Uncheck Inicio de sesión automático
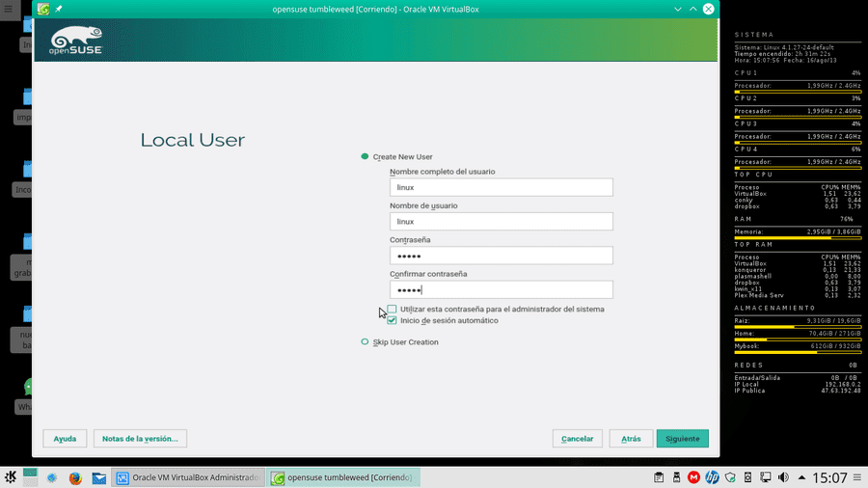868x488 pixels. [x=392, y=320]
